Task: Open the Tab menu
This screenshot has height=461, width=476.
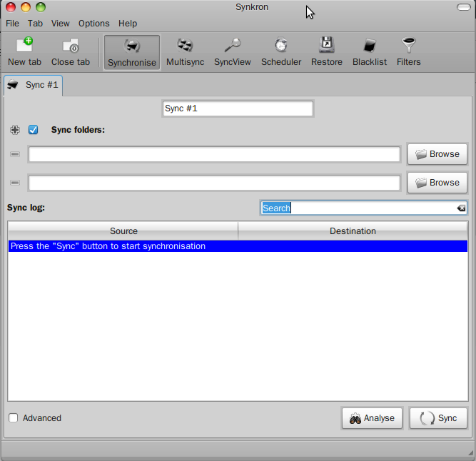Action: click(x=35, y=24)
